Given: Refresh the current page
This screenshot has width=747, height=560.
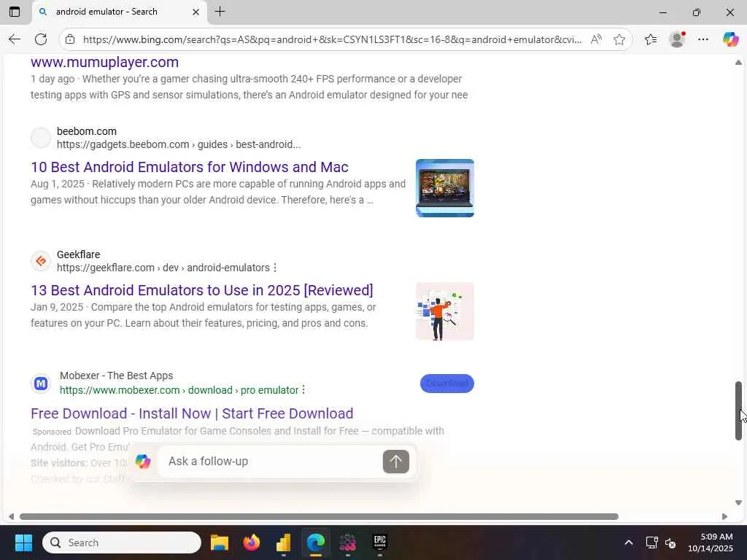Looking at the screenshot, I should (41, 39).
